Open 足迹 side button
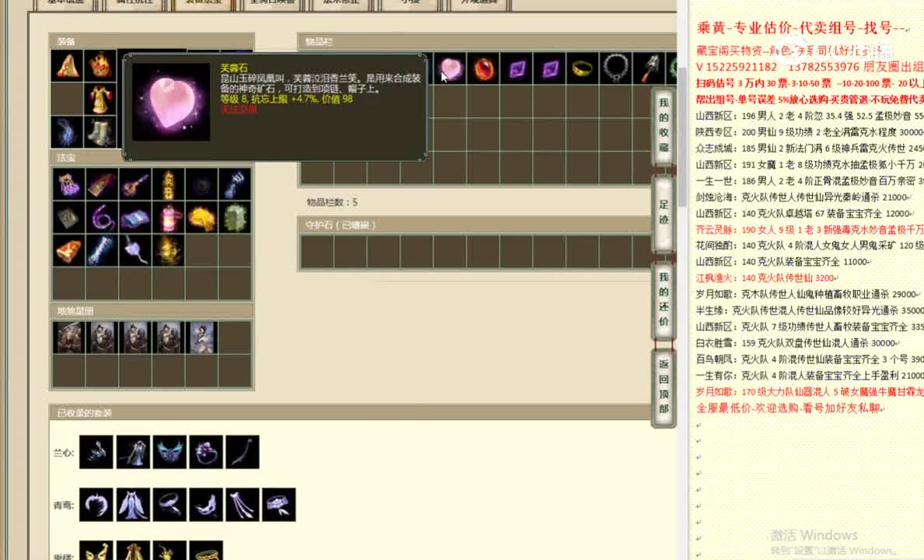The image size is (924, 560). point(663,212)
